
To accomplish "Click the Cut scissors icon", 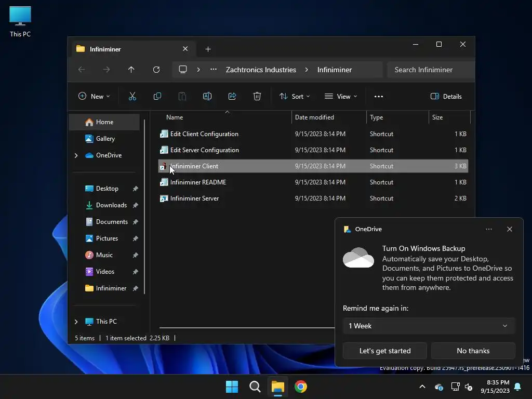I will tap(132, 96).
